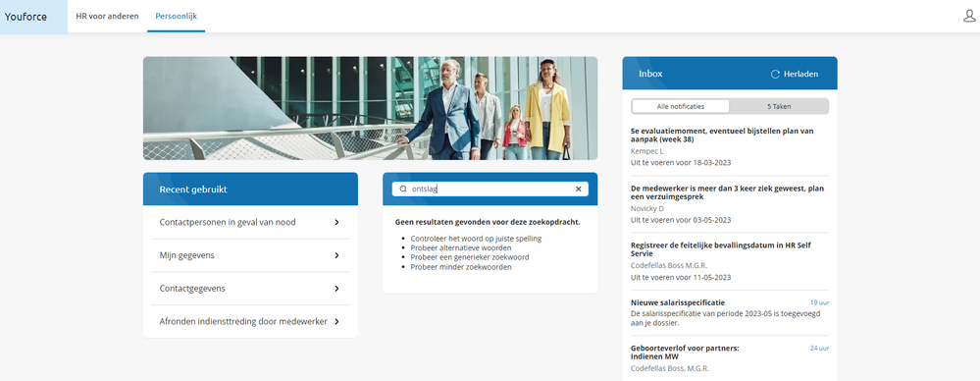The image size is (980, 381).
Task: Open the user profile icon
Action: pos(969,17)
